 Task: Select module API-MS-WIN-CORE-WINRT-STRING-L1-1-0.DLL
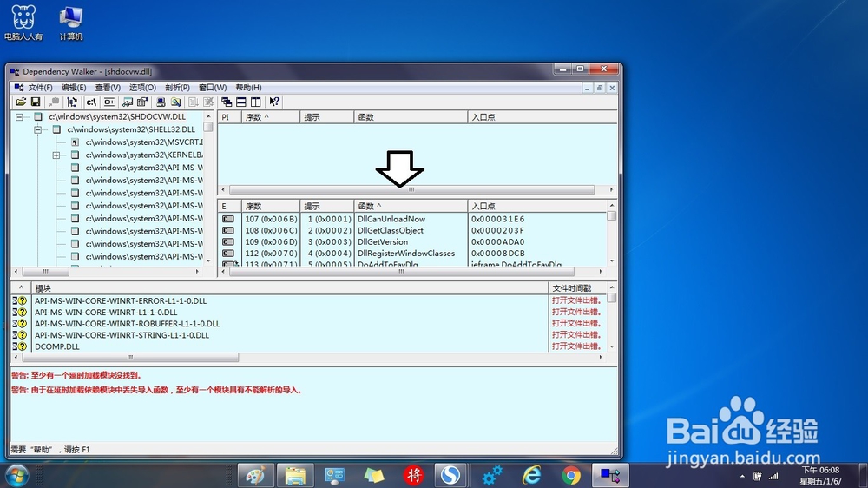[x=308, y=335]
